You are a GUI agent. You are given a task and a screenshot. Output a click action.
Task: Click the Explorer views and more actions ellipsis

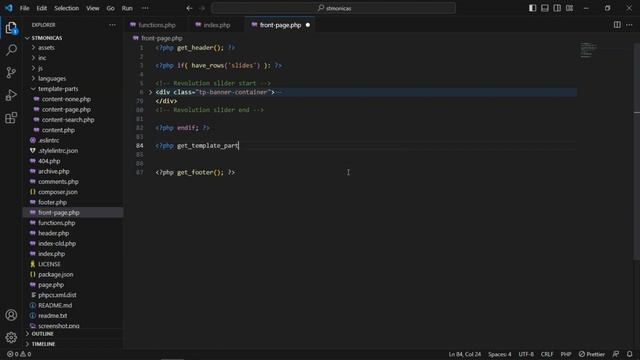tap(112, 25)
